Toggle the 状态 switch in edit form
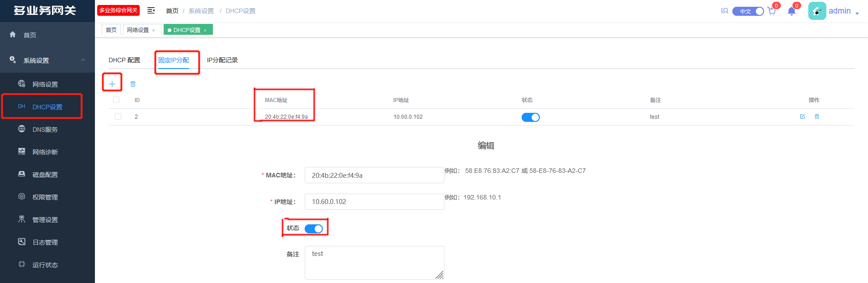The height and width of the screenshot is (283, 868). click(314, 229)
